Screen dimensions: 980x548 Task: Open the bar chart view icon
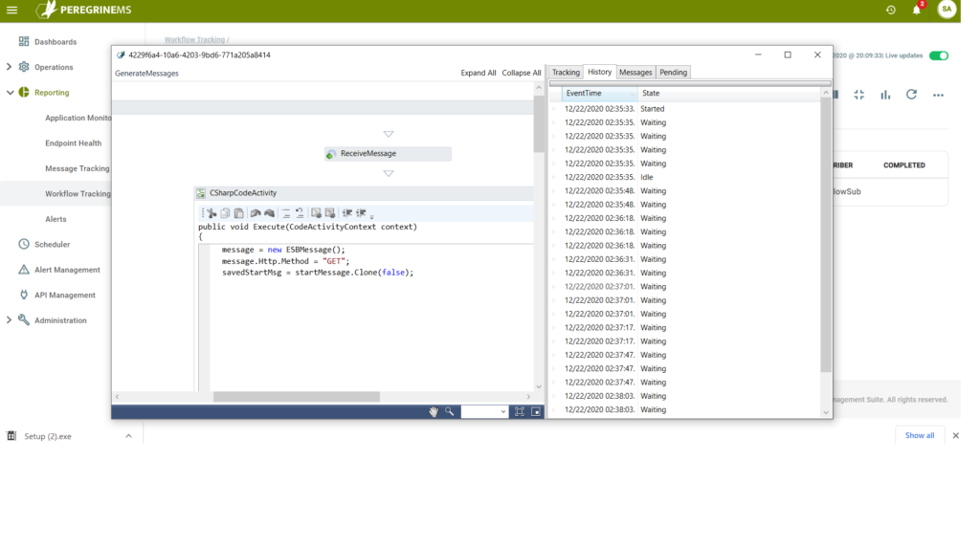(x=885, y=95)
